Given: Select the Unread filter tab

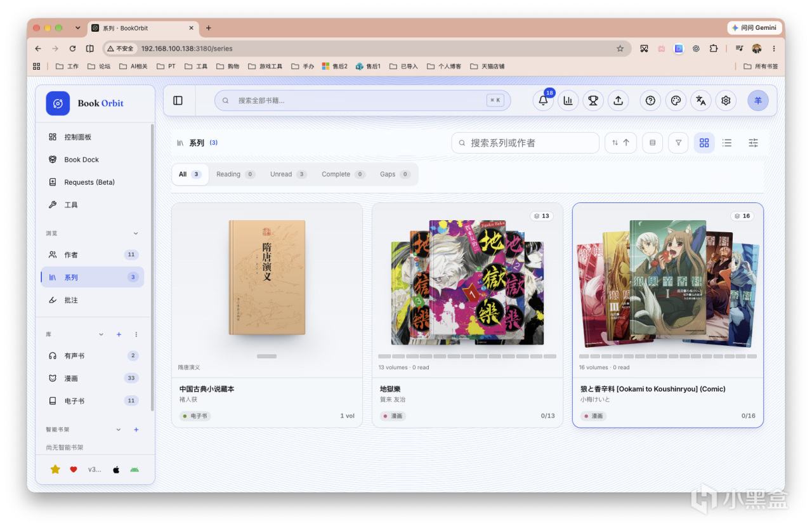Looking at the screenshot, I should 288,175.
